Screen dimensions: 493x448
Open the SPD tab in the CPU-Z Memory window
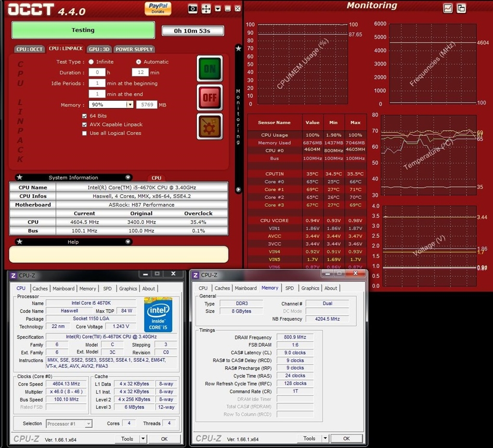click(289, 288)
